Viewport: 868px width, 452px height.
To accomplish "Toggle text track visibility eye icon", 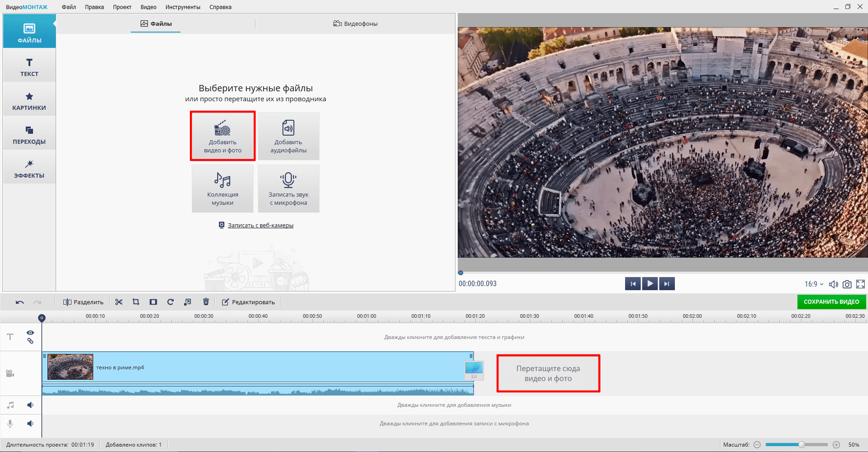I will pyautogui.click(x=30, y=333).
